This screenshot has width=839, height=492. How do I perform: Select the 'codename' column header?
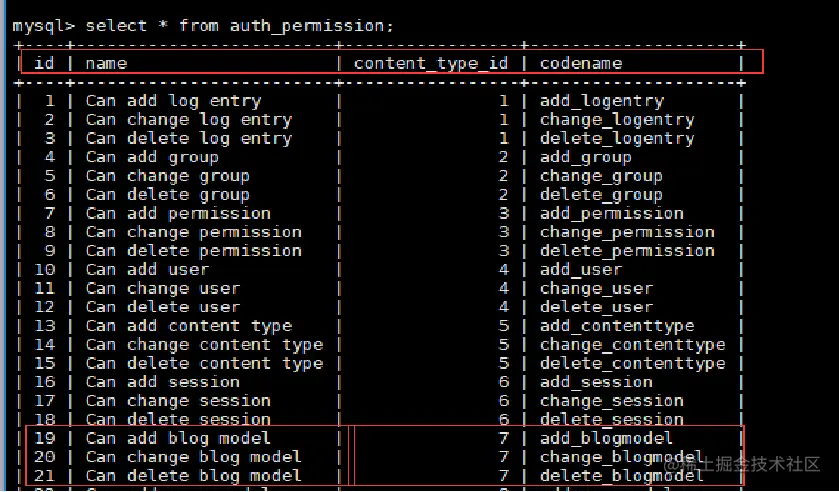coord(581,64)
